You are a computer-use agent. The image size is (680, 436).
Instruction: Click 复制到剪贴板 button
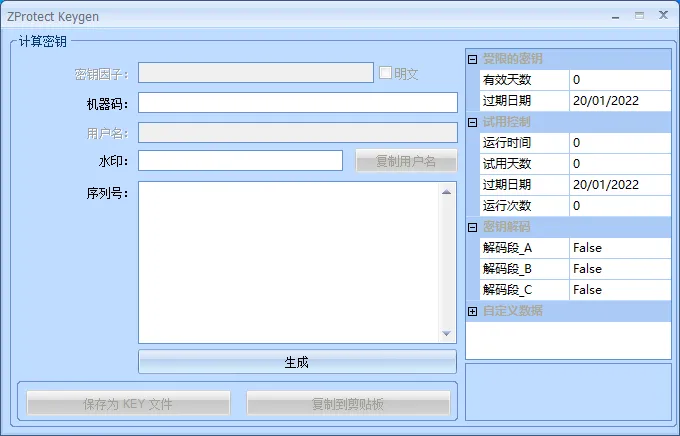click(348, 403)
